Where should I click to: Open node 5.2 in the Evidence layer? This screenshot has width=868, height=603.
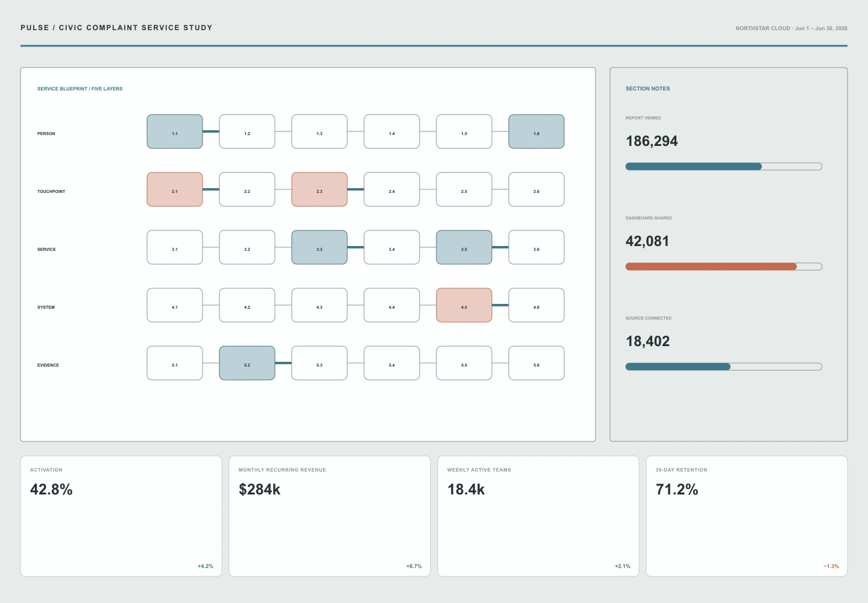click(x=247, y=363)
